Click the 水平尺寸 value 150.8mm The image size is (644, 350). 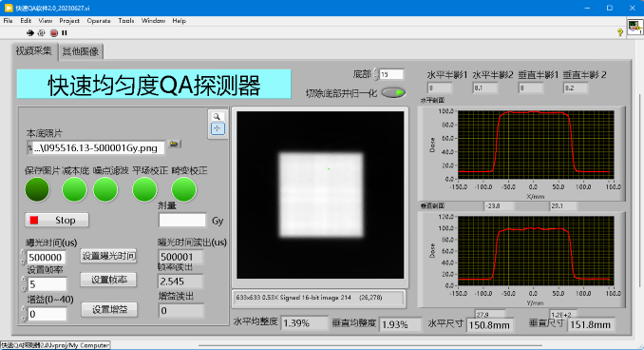click(x=489, y=325)
